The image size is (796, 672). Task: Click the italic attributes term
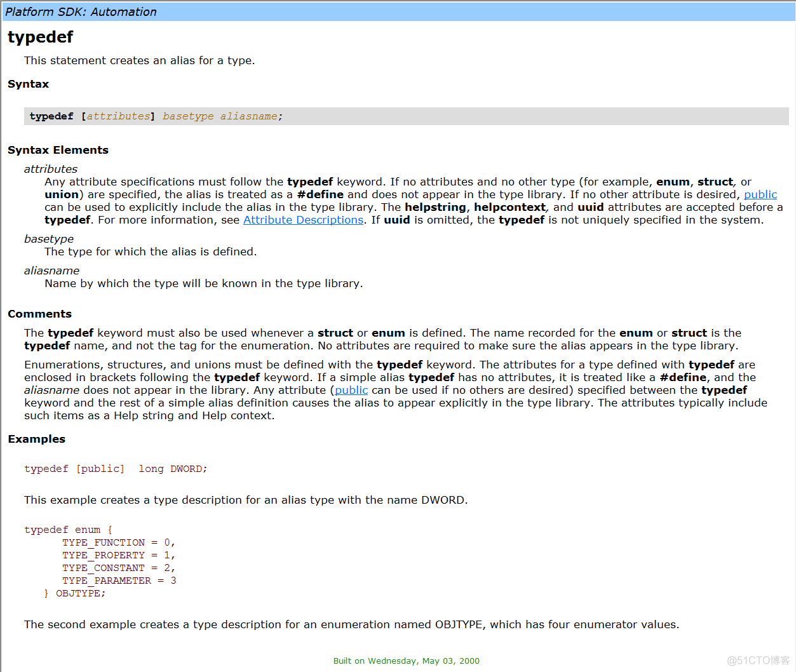tap(51, 169)
